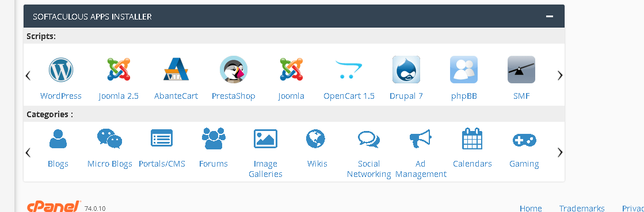Click the 74.0.10 version number
Screen dimensions: 644x212
[95, 209]
